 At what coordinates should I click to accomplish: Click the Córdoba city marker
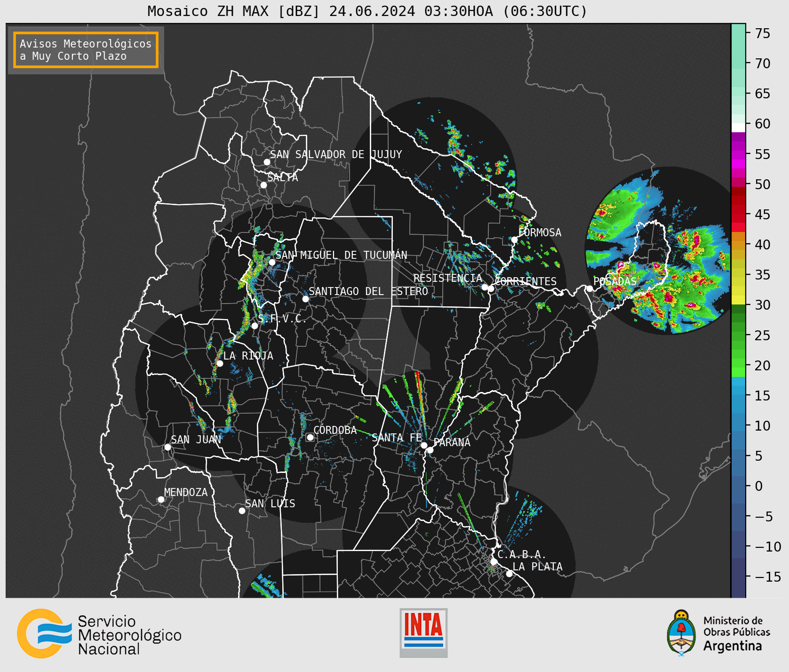(310, 437)
